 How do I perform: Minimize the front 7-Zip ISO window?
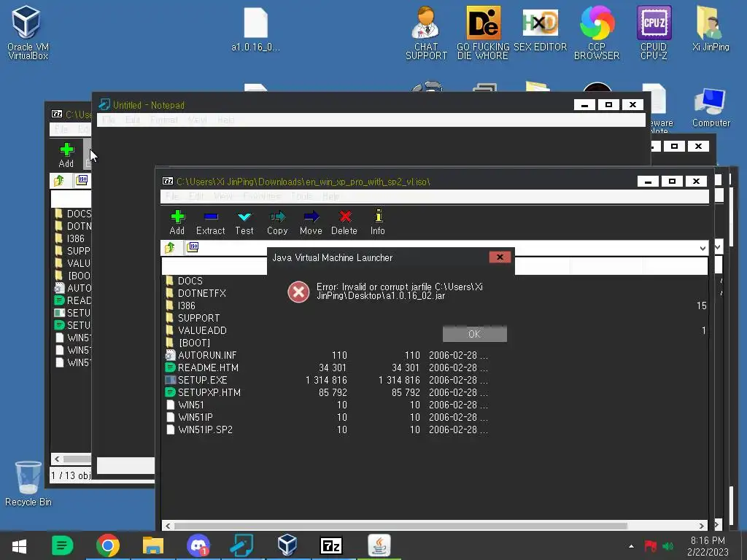648,182
